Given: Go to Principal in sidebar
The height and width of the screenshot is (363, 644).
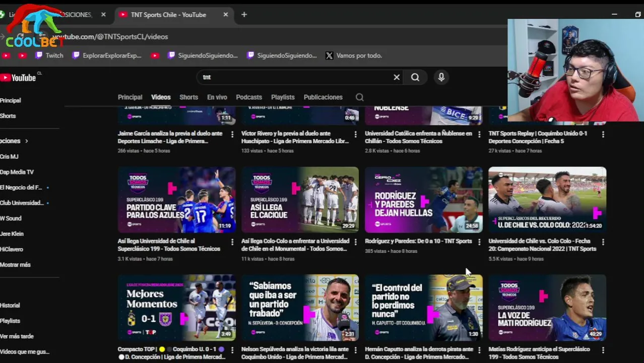Looking at the screenshot, I should click(11, 100).
